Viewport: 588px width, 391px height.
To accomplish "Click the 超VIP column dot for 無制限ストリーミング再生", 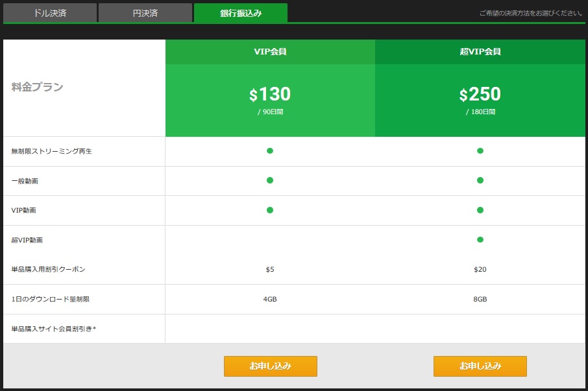I will click(x=480, y=151).
